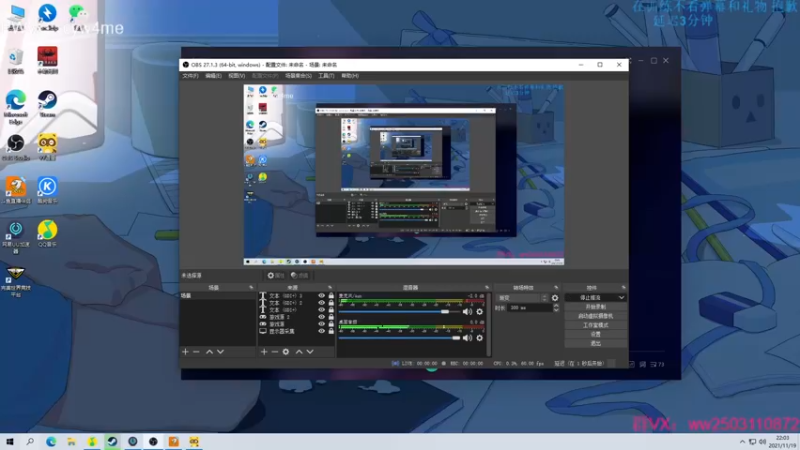800x450 pixels.
Task: Toggle lock on 游戏源 2 source
Action: [x=331, y=317]
